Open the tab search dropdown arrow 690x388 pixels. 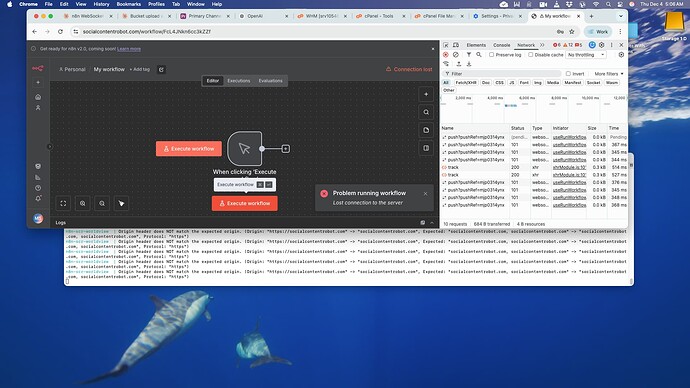tap(620, 16)
